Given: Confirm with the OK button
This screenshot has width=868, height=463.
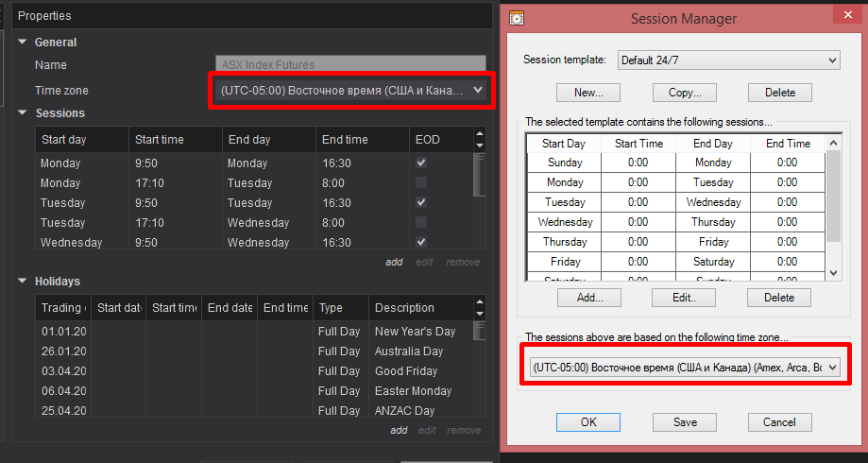Looking at the screenshot, I should tap(588, 422).
